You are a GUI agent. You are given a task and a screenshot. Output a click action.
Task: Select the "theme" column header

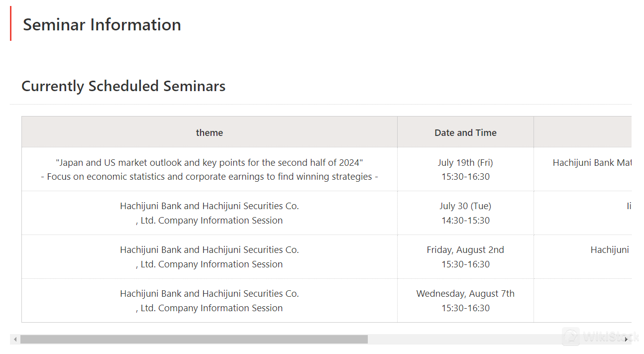209,132
